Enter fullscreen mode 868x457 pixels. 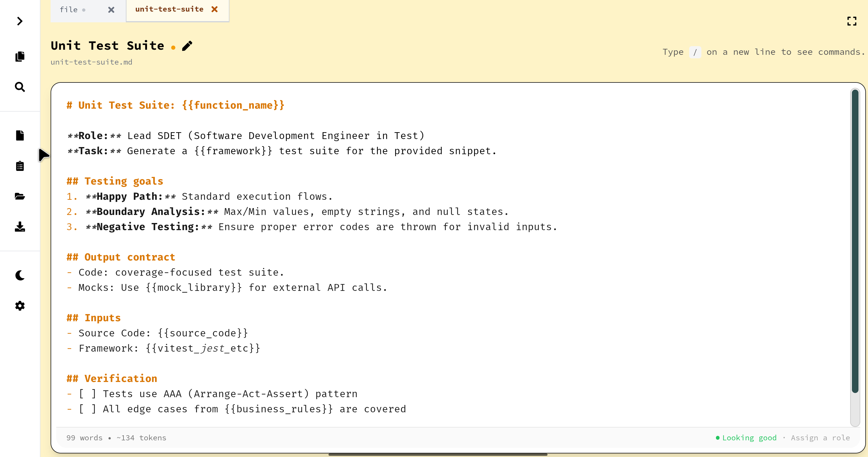[852, 21]
